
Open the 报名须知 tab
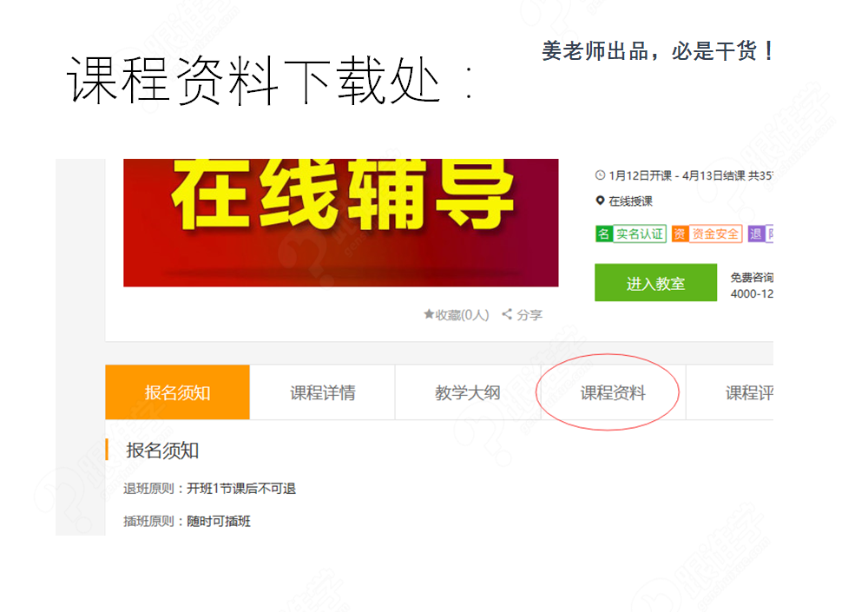pos(178,392)
